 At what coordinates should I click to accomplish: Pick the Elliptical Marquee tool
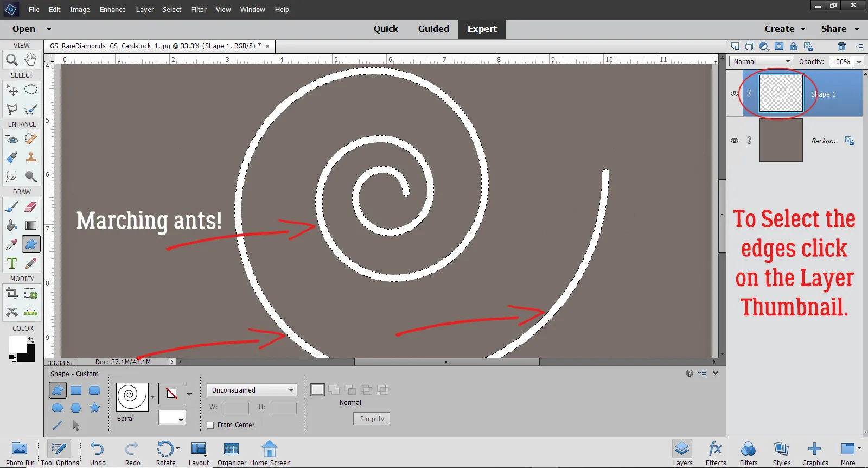(x=31, y=90)
